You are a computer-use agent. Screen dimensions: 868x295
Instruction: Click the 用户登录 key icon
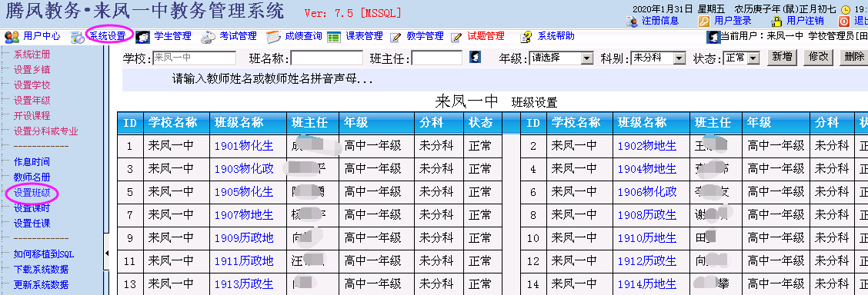tap(703, 22)
